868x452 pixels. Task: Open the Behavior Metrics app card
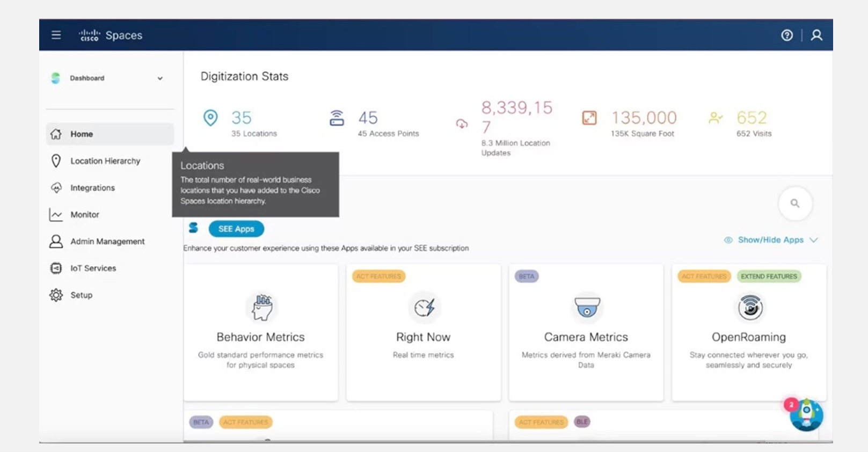261,332
